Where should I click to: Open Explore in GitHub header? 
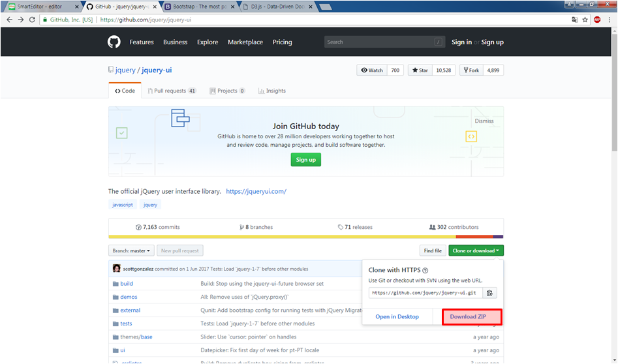pos(208,42)
